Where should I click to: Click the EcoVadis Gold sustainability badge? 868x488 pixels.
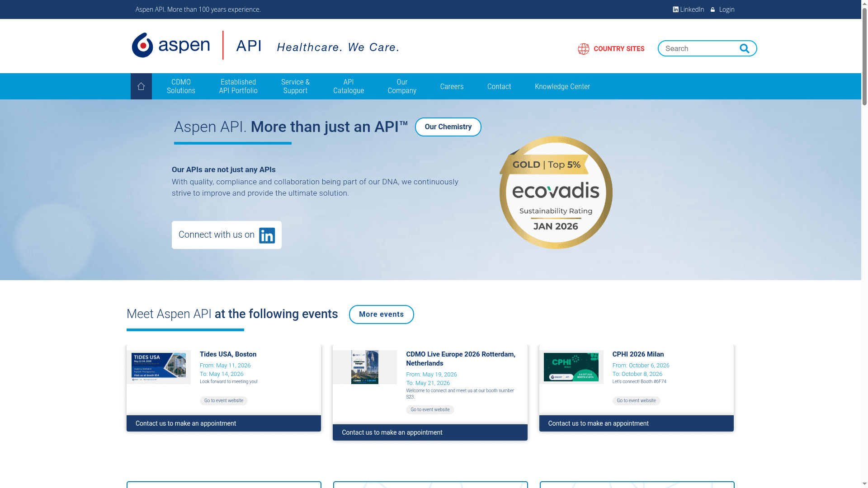pos(555,193)
